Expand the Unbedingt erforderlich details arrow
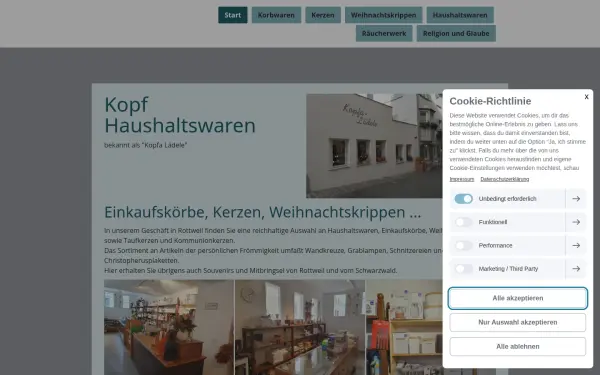Viewport: 600px width, 375px height. point(576,199)
